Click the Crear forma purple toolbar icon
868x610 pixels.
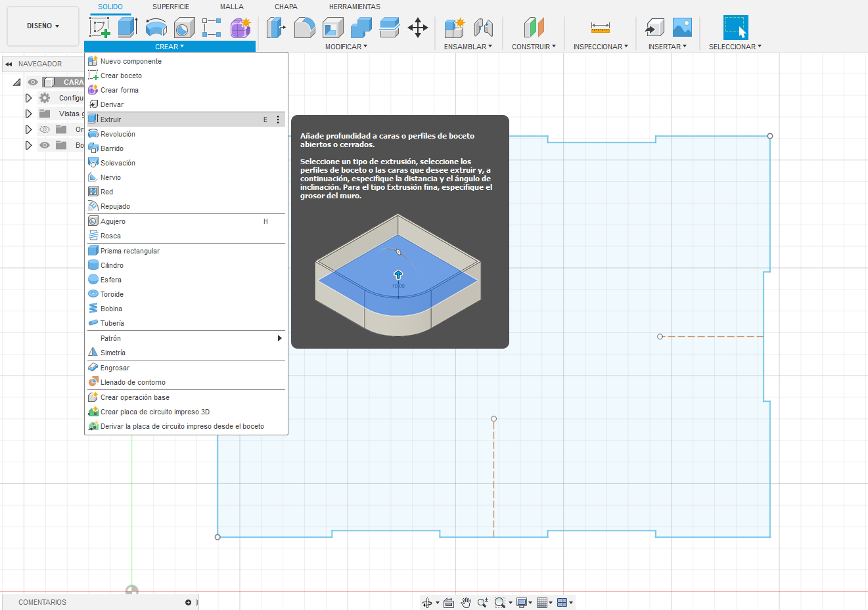click(x=240, y=28)
